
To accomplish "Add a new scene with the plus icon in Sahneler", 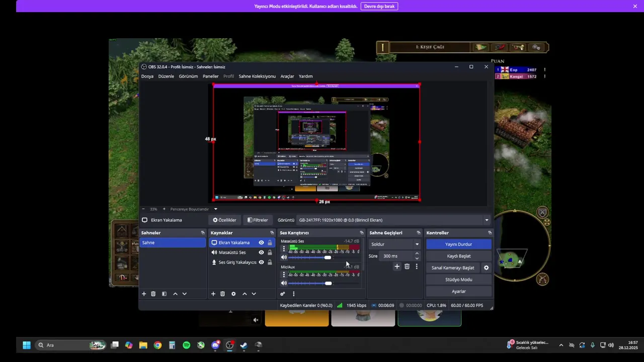I will [144, 294].
